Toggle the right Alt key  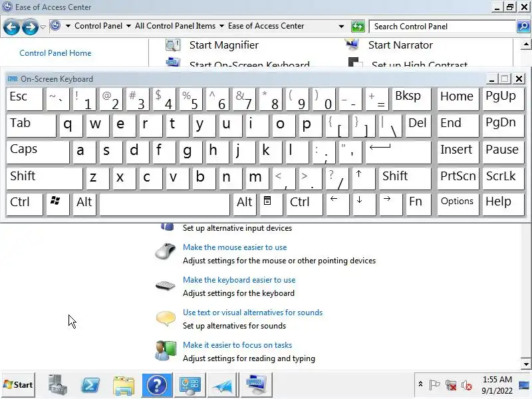245,204
